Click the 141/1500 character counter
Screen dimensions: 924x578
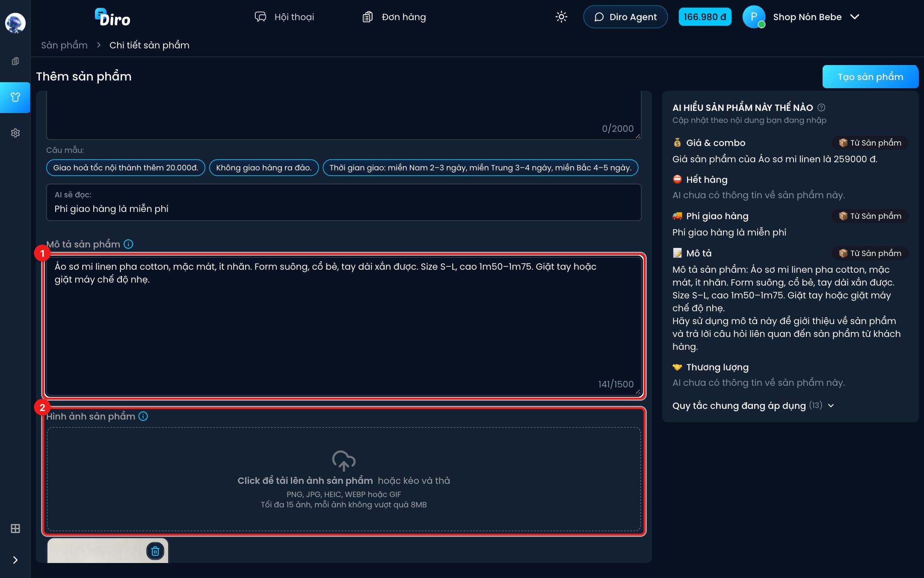click(616, 384)
